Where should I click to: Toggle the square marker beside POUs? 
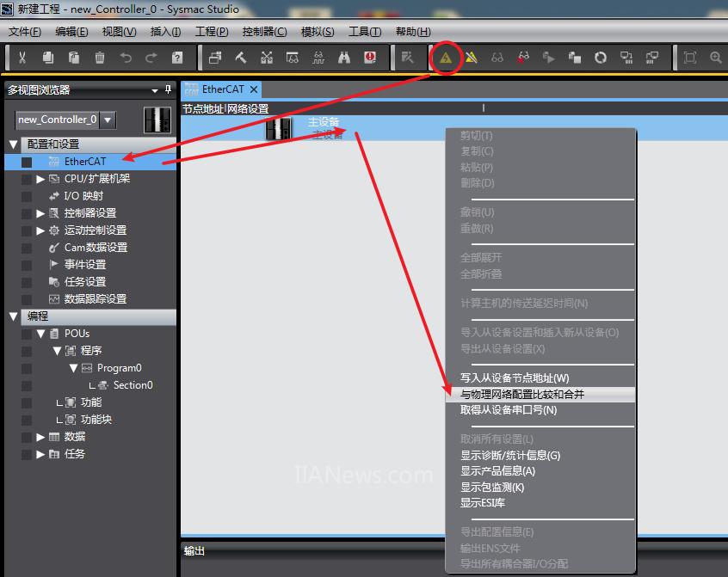(27, 334)
